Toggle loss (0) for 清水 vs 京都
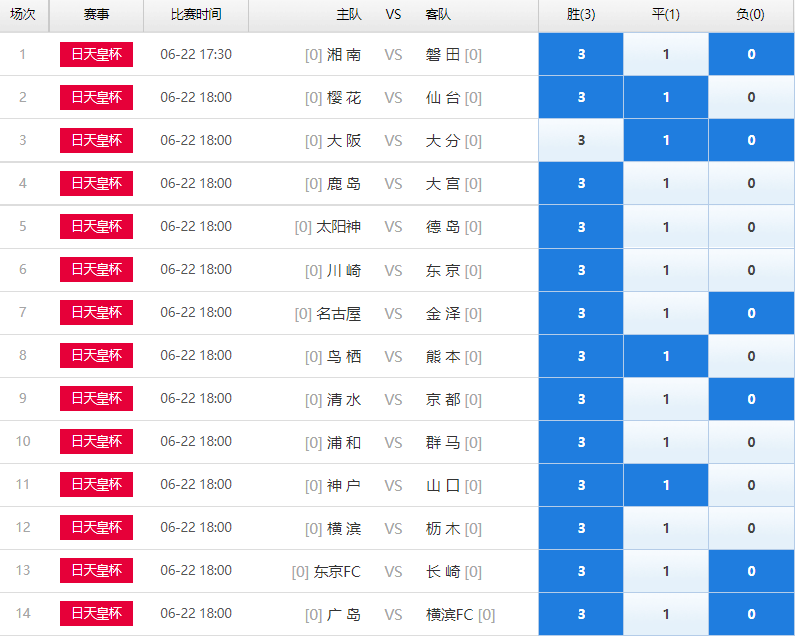This screenshot has width=795, height=639. pos(751,399)
